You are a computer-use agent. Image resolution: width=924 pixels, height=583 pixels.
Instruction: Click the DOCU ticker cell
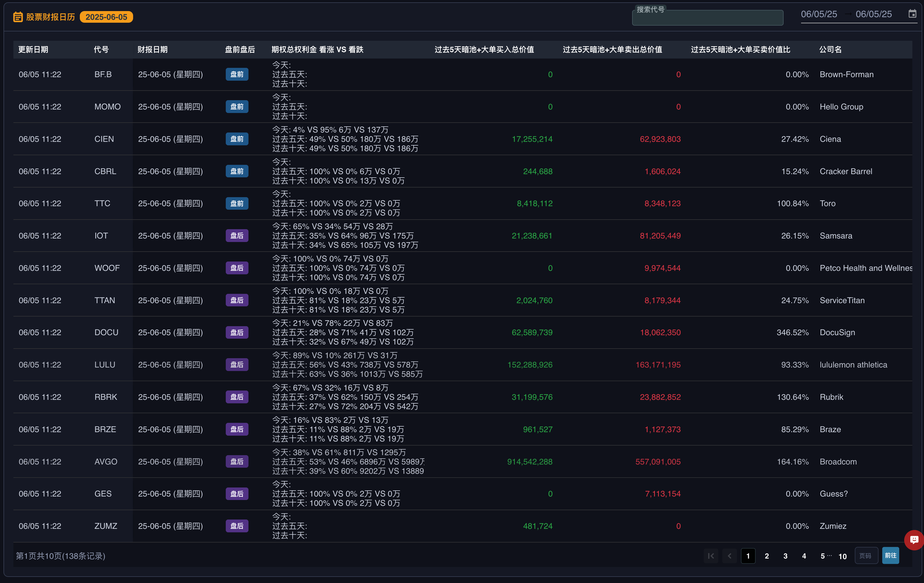[106, 333]
